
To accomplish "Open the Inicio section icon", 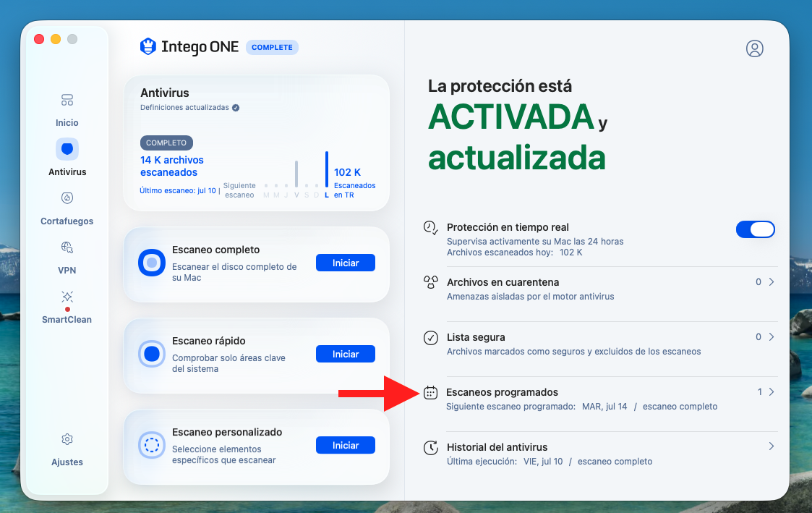I will coord(67,100).
